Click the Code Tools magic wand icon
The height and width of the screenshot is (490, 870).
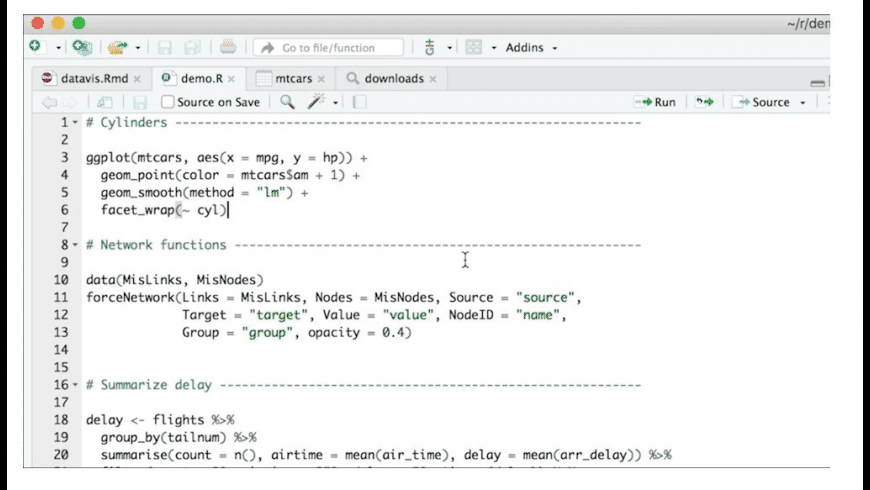tap(316, 102)
